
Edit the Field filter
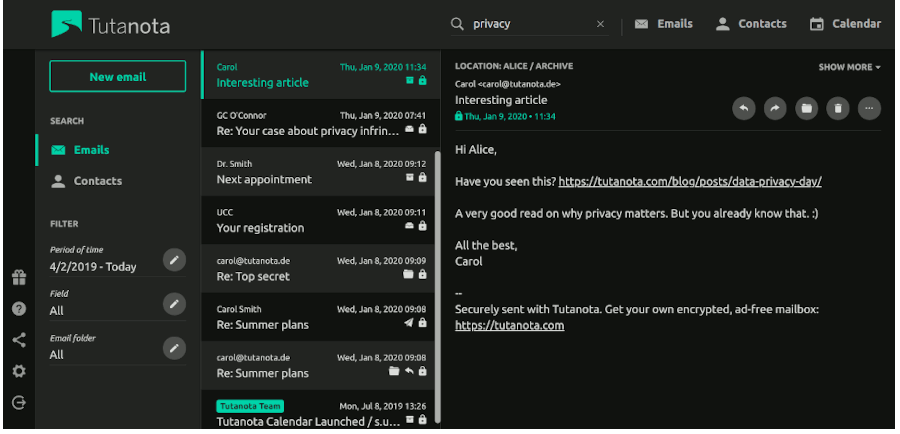pyautogui.click(x=174, y=304)
